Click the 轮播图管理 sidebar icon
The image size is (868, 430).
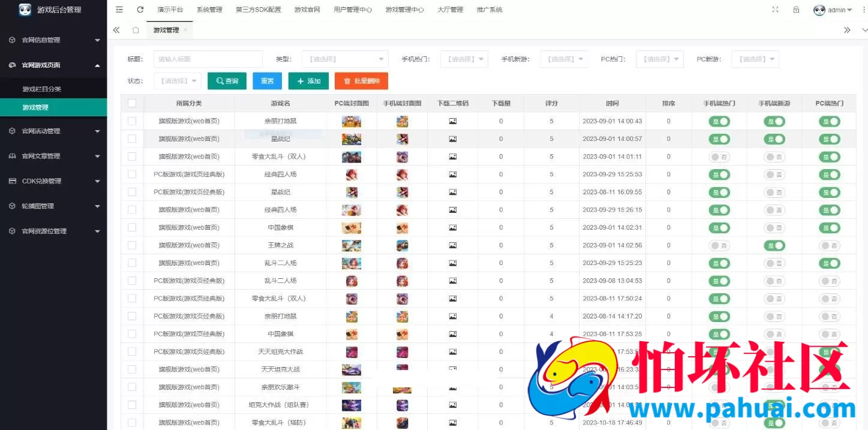tap(12, 206)
